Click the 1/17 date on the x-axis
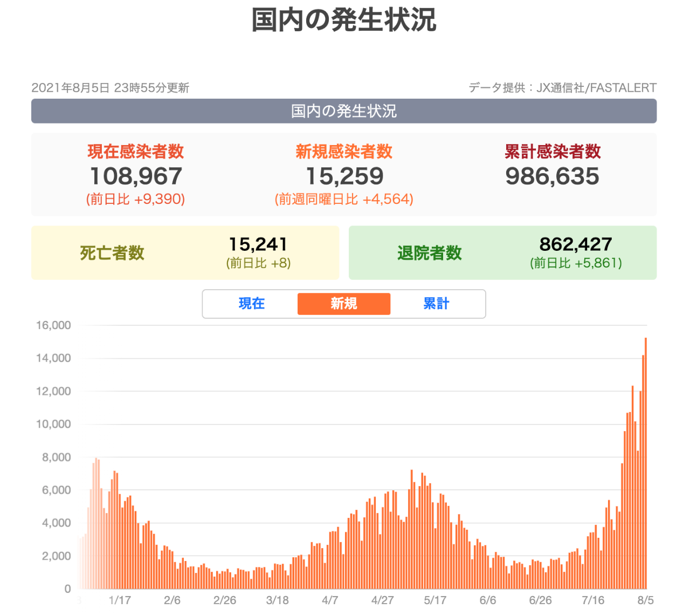The width and height of the screenshot is (690, 616). coord(120,600)
